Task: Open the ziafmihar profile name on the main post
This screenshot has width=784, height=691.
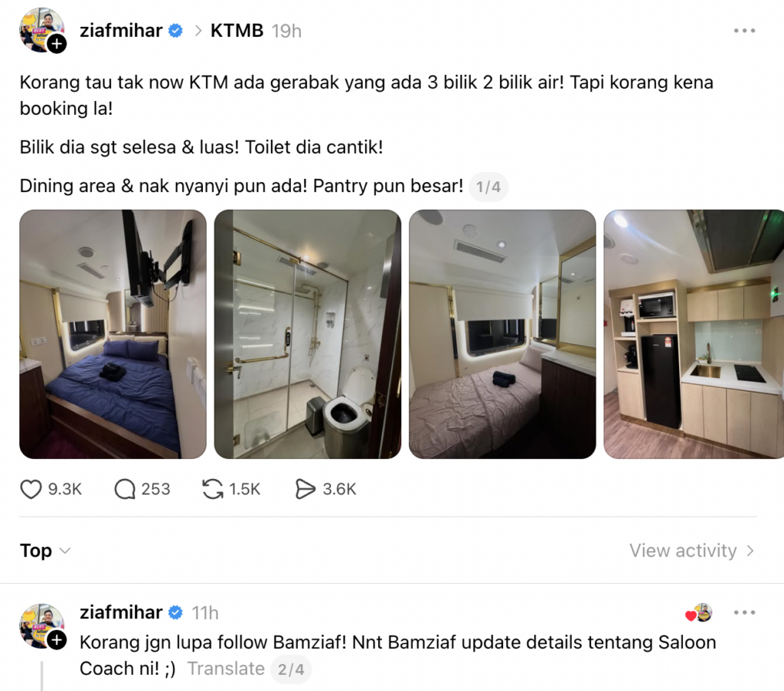Action: click(121, 31)
